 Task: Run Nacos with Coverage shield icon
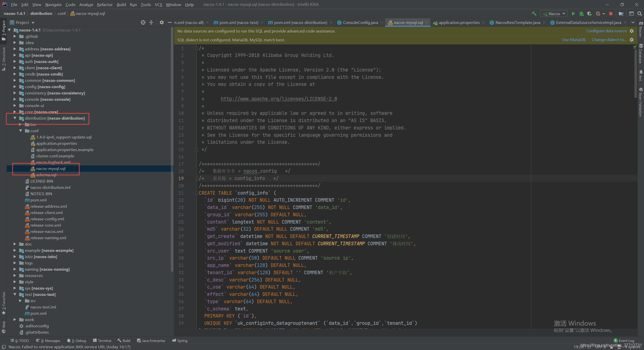[x=589, y=14]
